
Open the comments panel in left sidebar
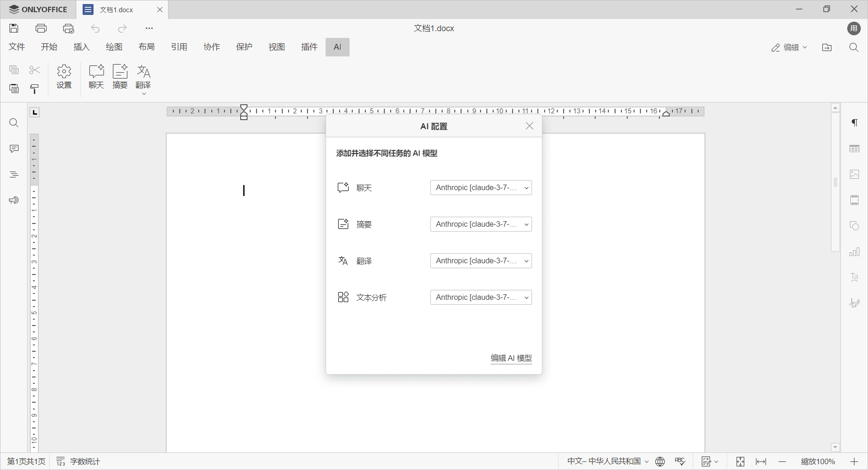point(14,149)
